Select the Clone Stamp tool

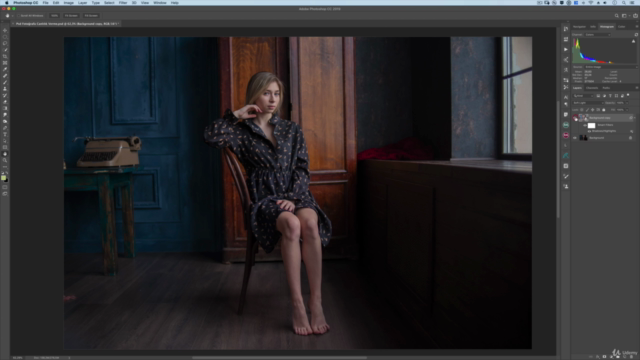(5, 89)
